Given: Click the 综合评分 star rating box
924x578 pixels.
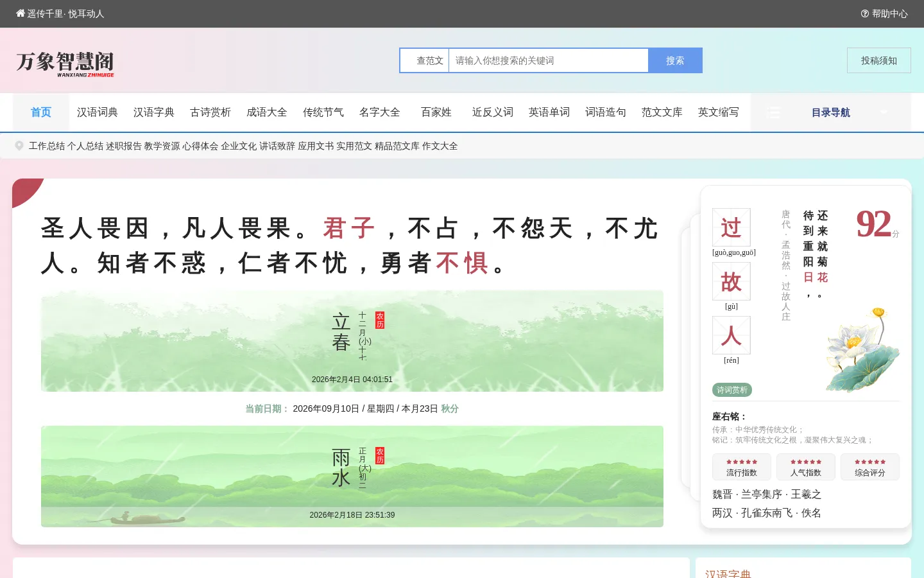Looking at the screenshot, I should point(870,467).
